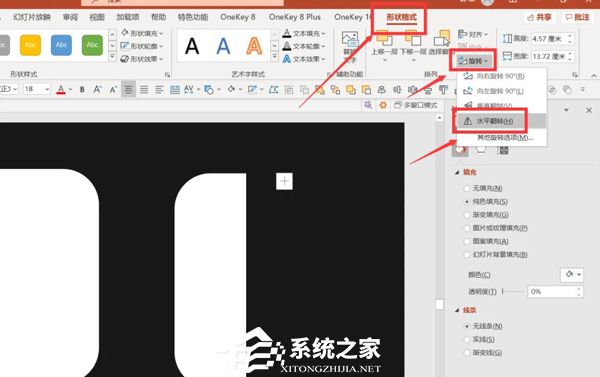The width and height of the screenshot is (600, 377).
Task: Open the font size 18 dropdown
Action: tap(47, 89)
